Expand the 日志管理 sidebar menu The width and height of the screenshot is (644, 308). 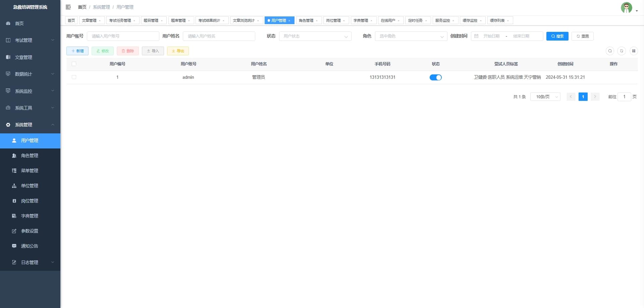[30, 262]
